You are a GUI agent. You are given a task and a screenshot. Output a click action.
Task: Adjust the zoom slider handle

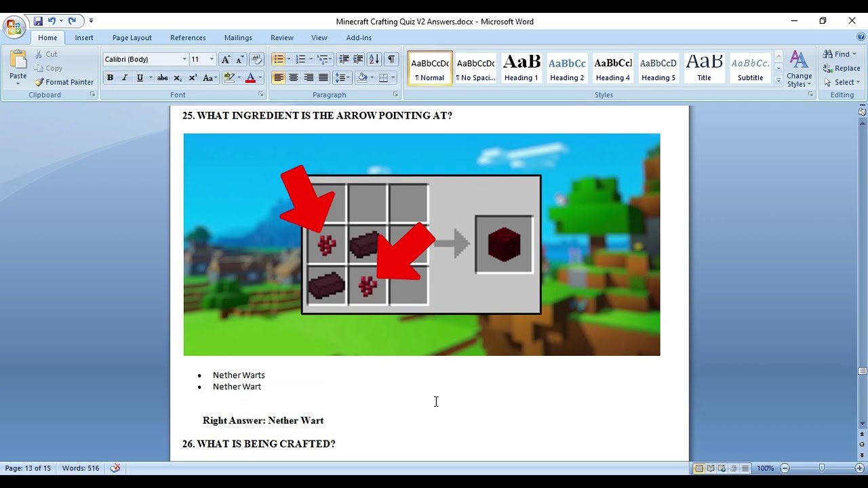[x=822, y=468]
